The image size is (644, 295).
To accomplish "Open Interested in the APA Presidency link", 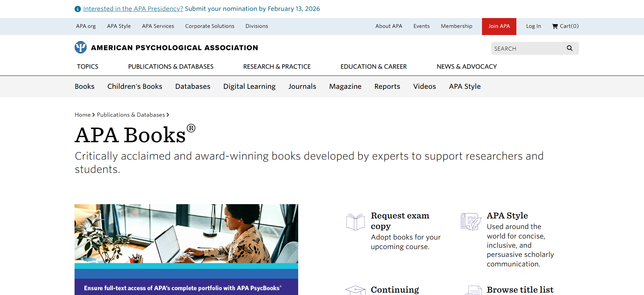I will point(133,9).
